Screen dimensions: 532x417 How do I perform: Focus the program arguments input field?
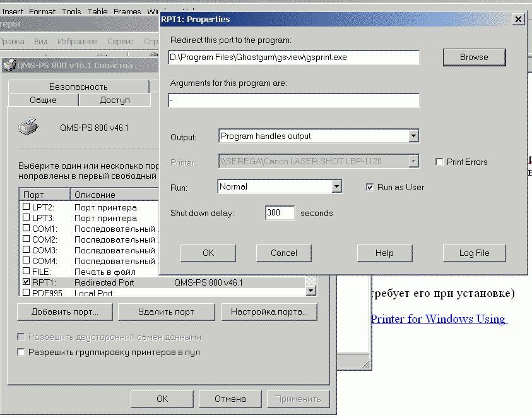pyautogui.click(x=294, y=100)
